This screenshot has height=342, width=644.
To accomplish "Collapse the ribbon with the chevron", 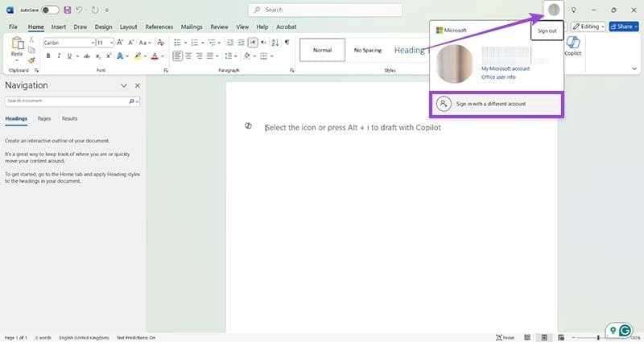I will click(x=634, y=69).
